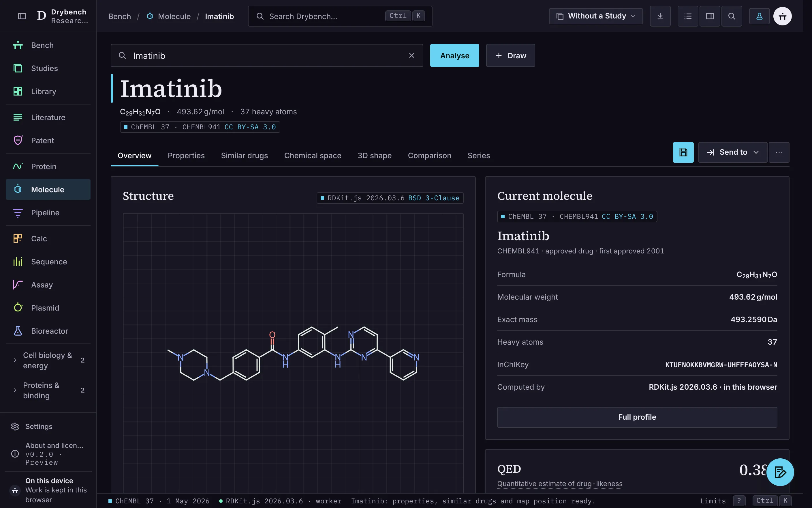Open the Chemical space tab
Image resolution: width=812 pixels, height=508 pixels.
pyautogui.click(x=313, y=156)
